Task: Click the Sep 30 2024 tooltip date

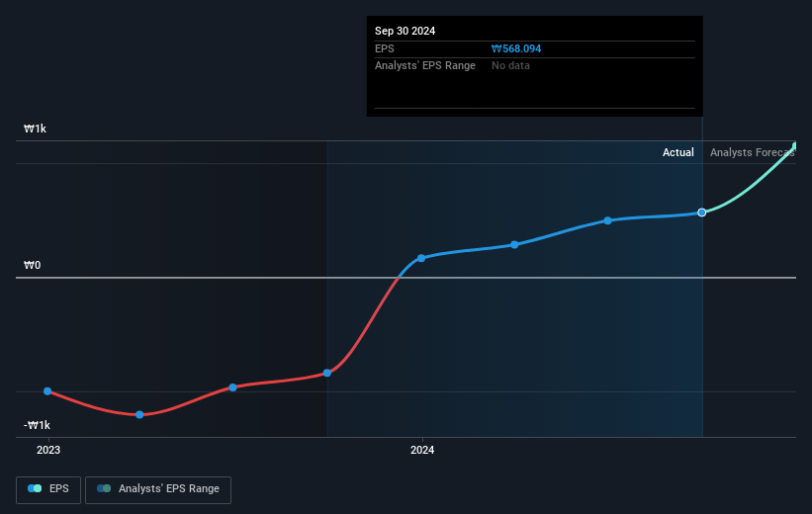Action: 405,31
